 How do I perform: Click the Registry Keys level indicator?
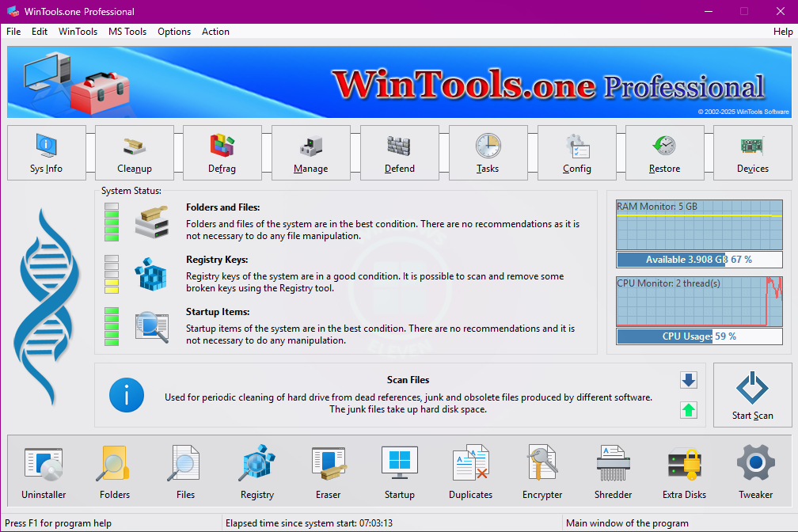pos(112,275)
